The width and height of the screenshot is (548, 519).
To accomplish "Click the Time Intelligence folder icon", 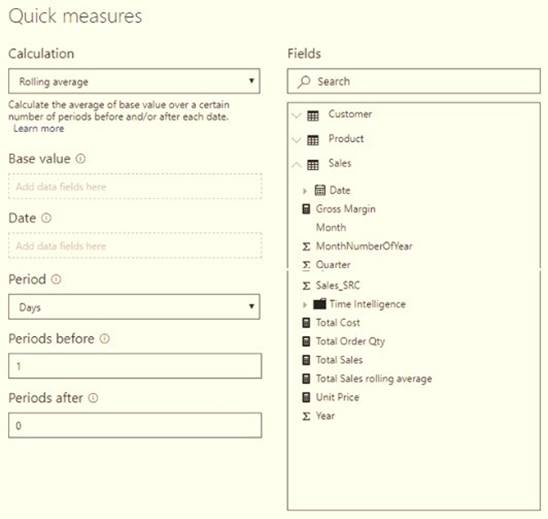I will point(319,304).
